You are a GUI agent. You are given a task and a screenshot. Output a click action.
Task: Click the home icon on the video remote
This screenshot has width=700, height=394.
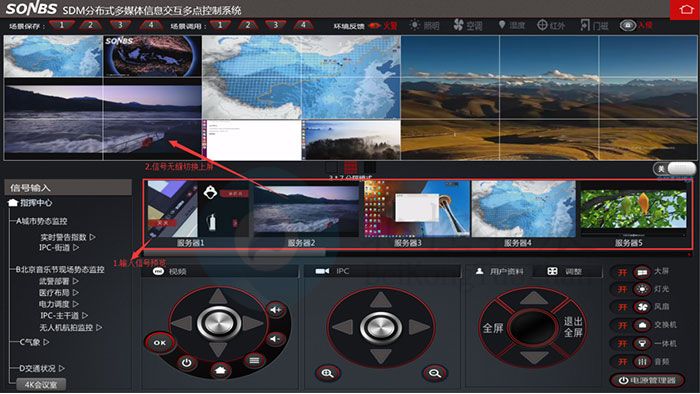point(221,370)
